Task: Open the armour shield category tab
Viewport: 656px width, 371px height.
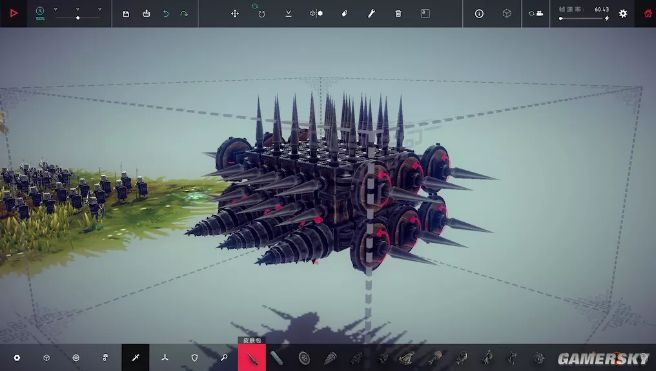Action: (195, 358)
